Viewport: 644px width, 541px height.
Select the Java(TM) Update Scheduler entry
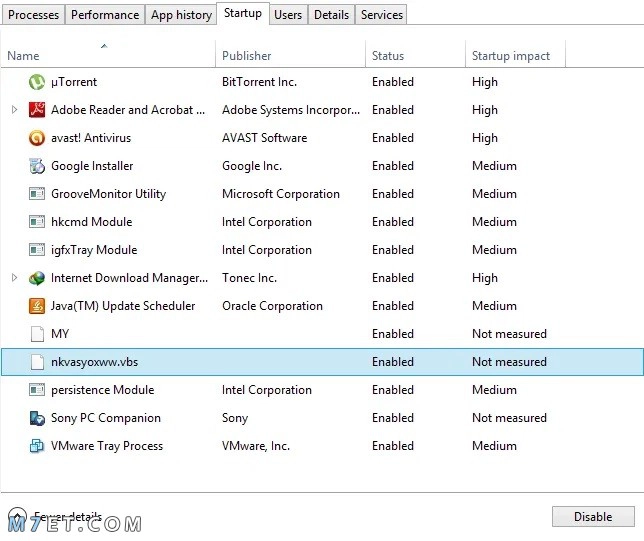pyautogui.click(x=123, y=306)
